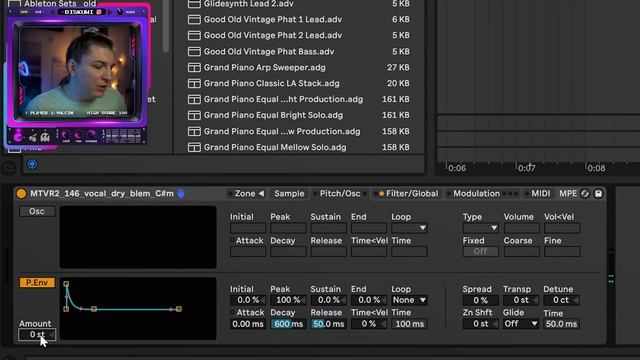
Task: Click icon for Grand Piano Arp Sweeper rack
Action: pos(194,67)
